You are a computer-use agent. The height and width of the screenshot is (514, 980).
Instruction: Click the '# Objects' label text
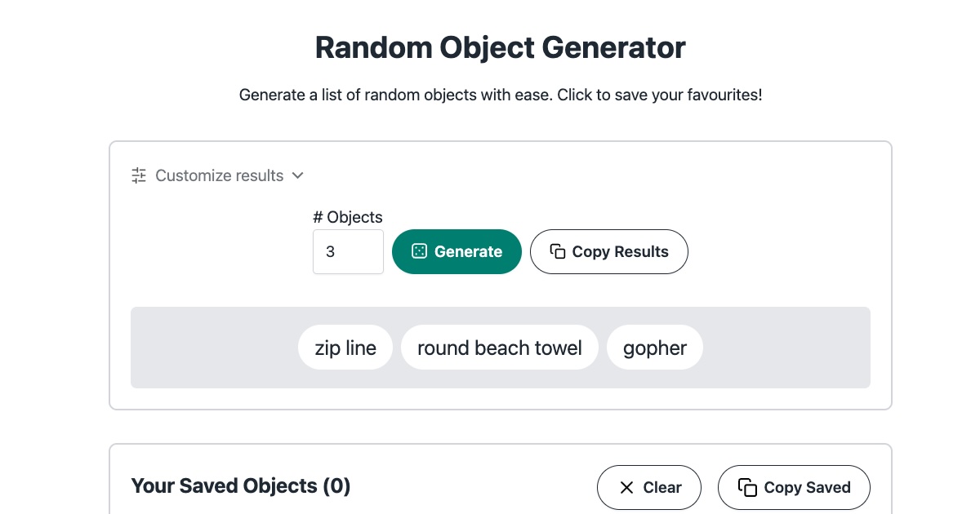tap(348, 217)
